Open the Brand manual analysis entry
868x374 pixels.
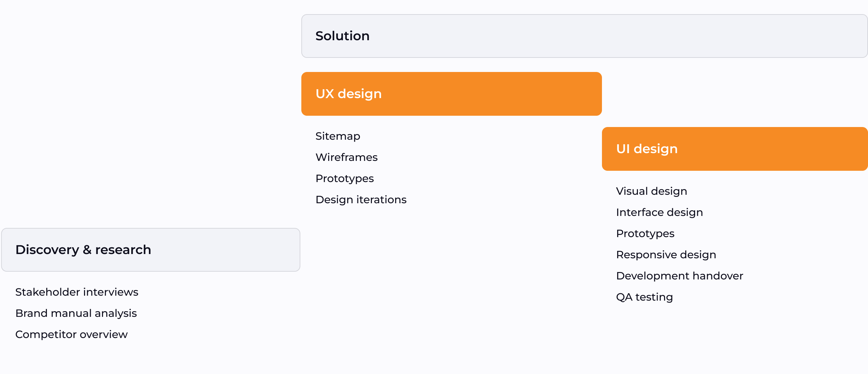[76, 313]
